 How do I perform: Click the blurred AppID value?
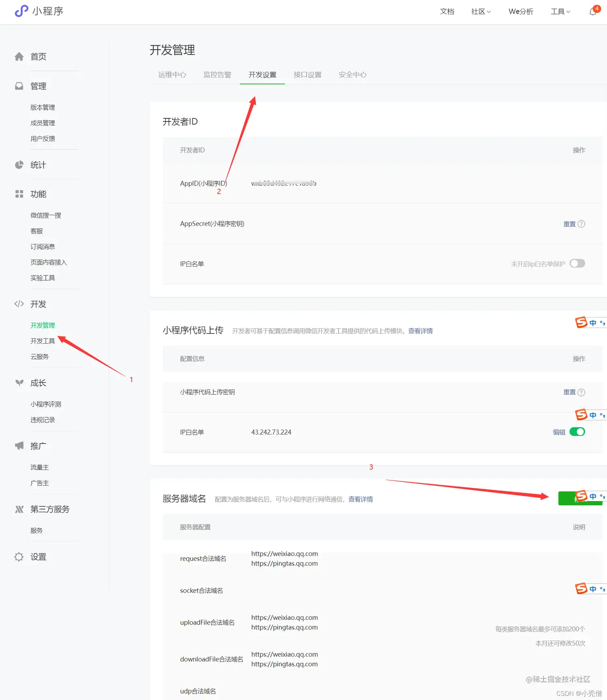point(283,183)
